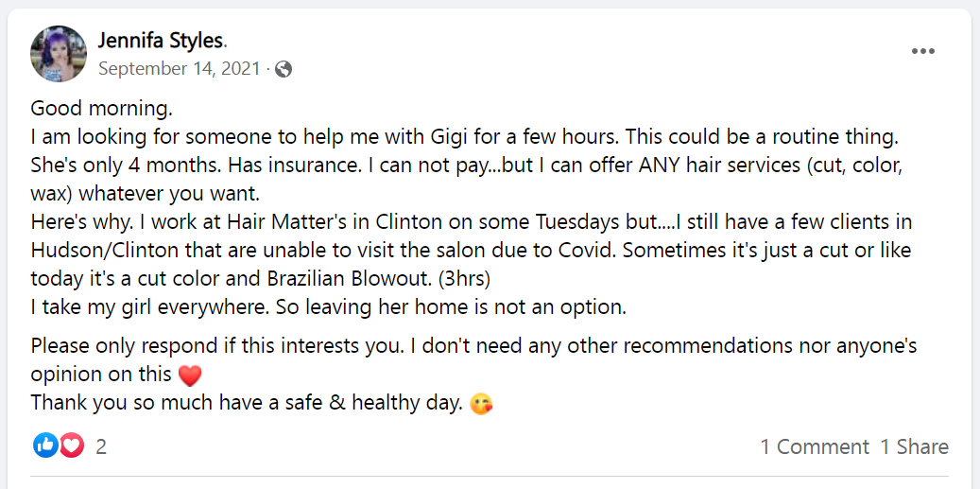Click the red heart emoji after 'opinion on this'
The image size is (980, 489).
click(190, 375)
